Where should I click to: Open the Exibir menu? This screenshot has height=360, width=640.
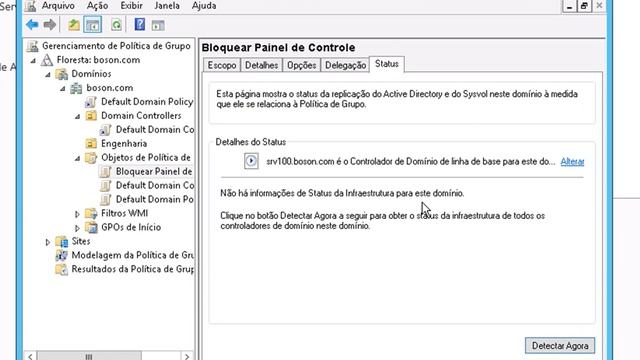click(131, 6)
